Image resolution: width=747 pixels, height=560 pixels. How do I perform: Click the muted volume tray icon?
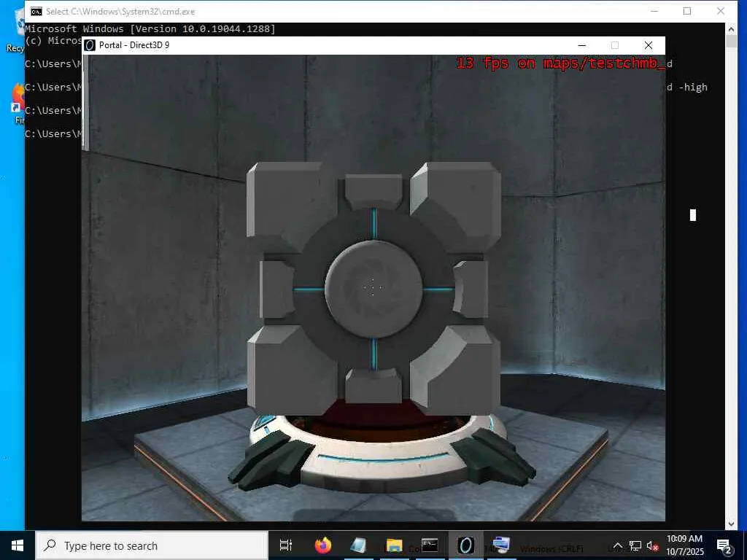click(652, 545)
